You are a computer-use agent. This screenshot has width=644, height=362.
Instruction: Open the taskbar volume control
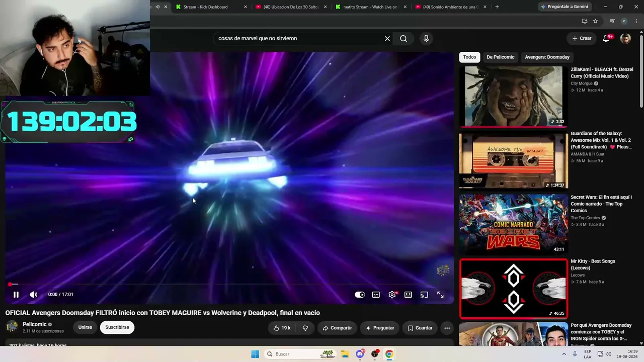608,354
